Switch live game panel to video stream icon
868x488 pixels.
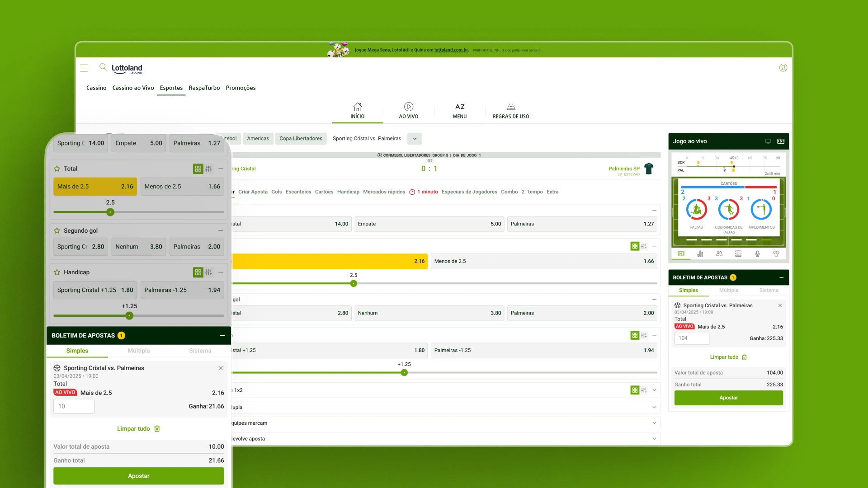point(768,141)
